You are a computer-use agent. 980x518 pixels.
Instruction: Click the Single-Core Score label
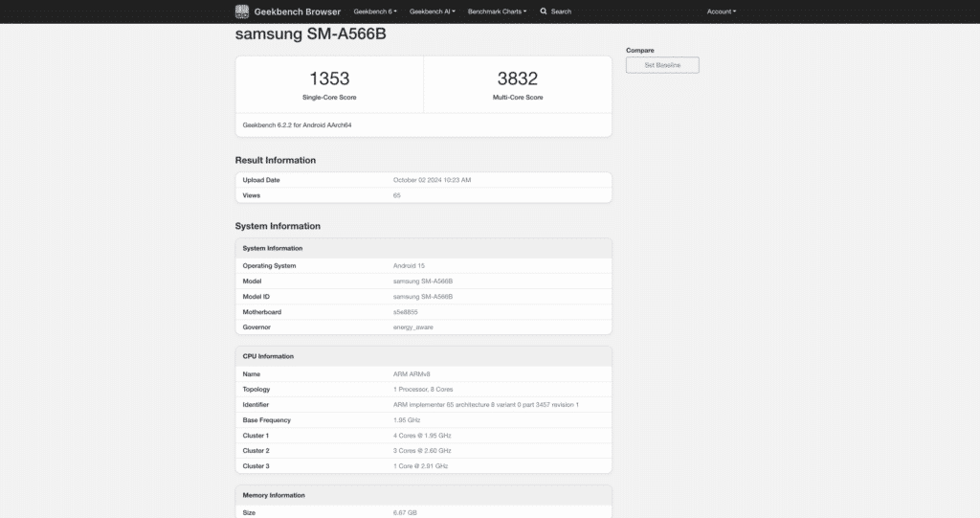pos(329,98)
